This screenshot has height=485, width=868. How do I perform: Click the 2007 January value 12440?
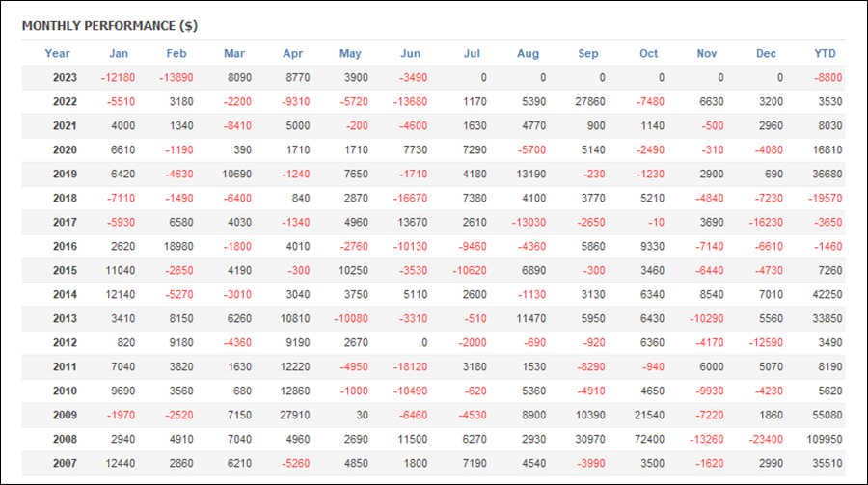point(121,463)
